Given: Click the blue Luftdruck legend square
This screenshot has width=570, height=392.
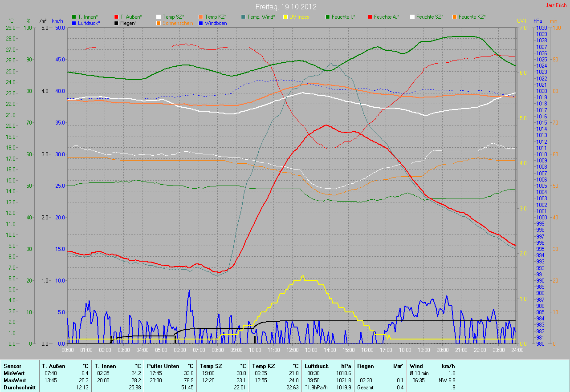Looking at the screenshot, I should (x=74, y=23).
